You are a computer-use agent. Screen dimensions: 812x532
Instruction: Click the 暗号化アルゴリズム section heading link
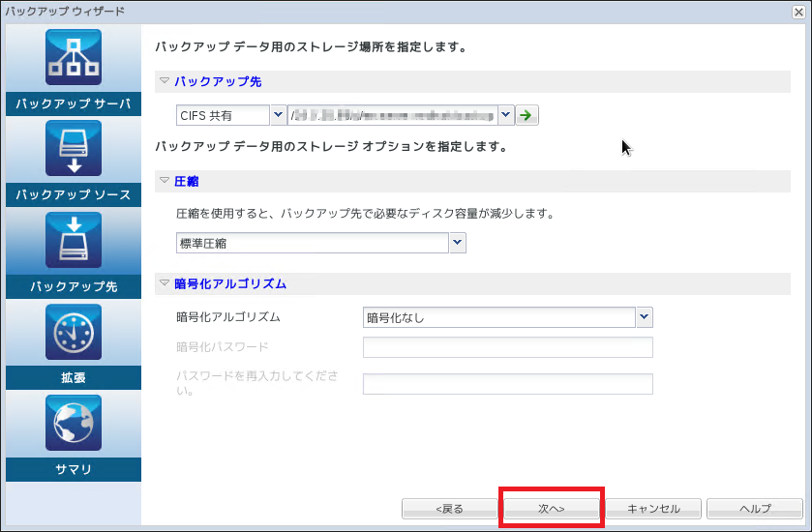(x=230, y=283)
